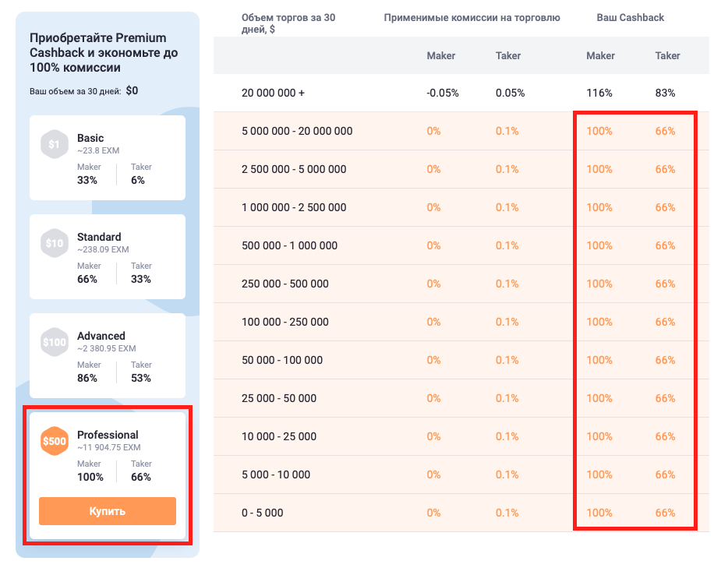This screenshot has width=728, height=568.
Task: Click the Ваш Cashback column header
Action: click(631, 17)
